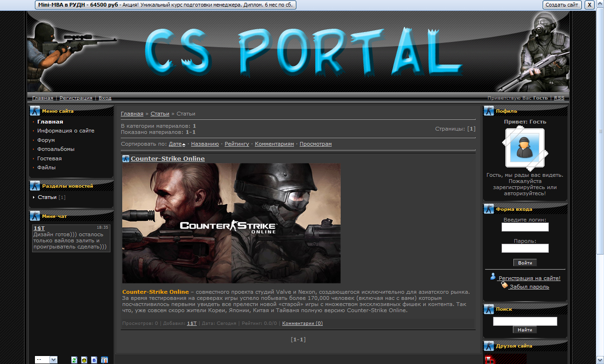This screenshot has height=364, width=604.
Task: Sort materials by Просмотрам
Action: pos(316,144)
